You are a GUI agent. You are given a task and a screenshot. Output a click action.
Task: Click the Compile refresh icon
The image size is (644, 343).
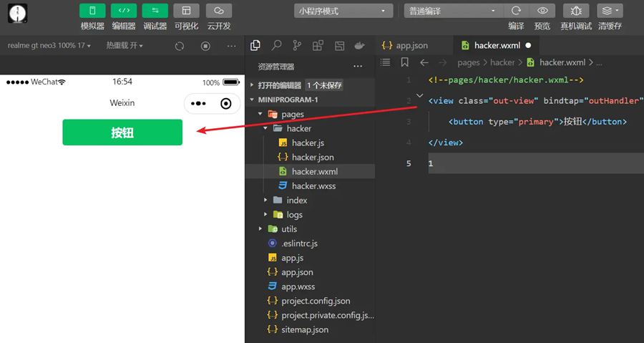click(x=516, y=11)
